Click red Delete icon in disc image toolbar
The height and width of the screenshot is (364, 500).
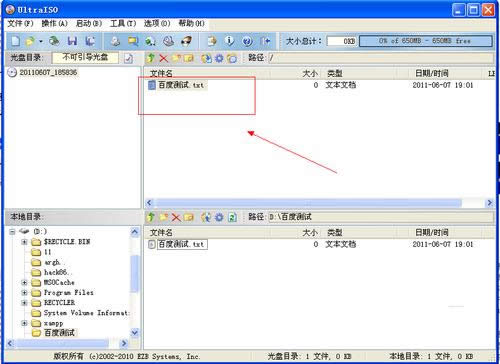coord(163,58)
